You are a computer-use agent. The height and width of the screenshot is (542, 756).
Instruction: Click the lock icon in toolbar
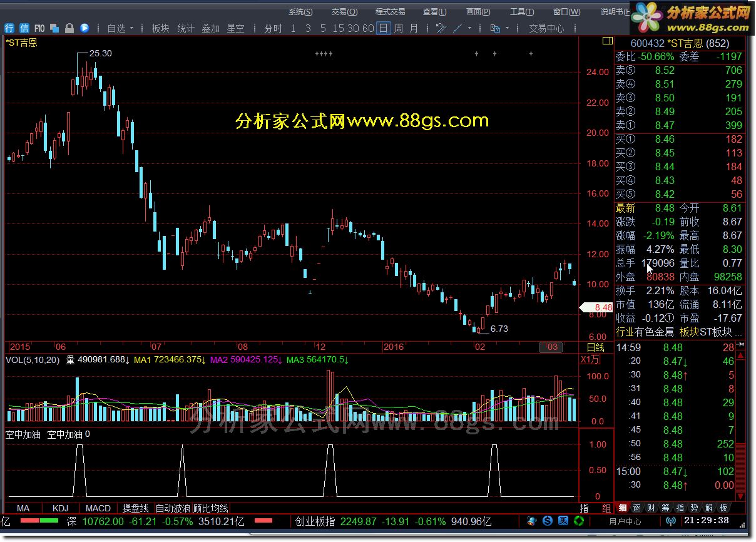tap(69, 28)
